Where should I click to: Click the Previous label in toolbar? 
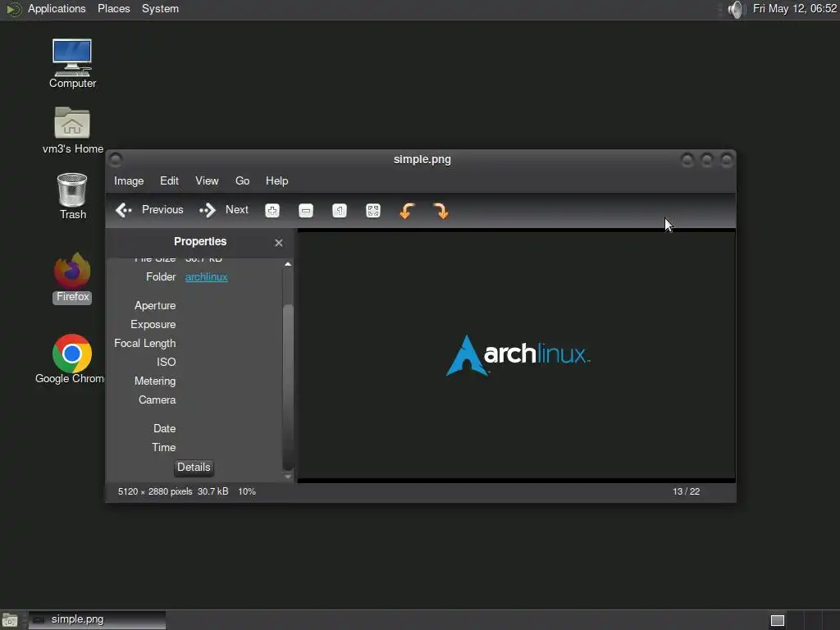[x=162, y=209]
